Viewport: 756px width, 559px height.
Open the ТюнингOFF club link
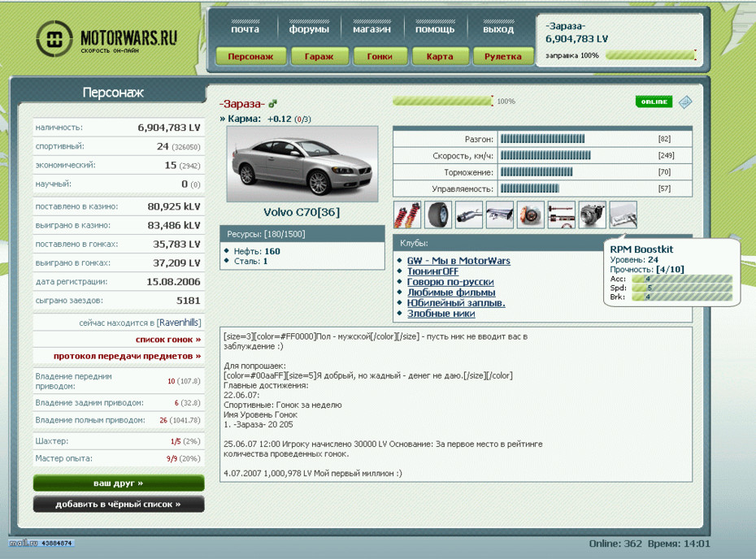pyautogui.click(x=433, y=271)
